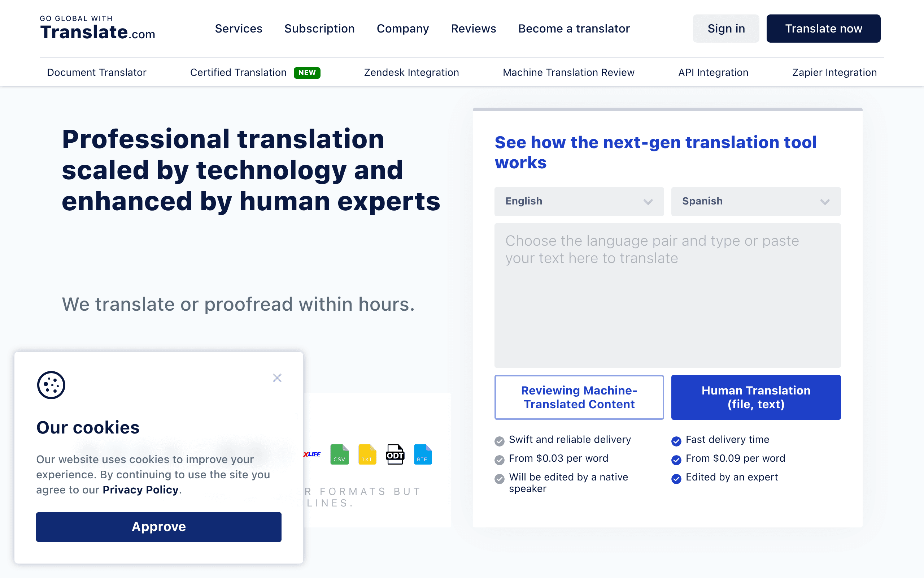Screen dimensions: 924x578
Task: Click checkmark next to Fast delivery time
Action: (676, 441)
